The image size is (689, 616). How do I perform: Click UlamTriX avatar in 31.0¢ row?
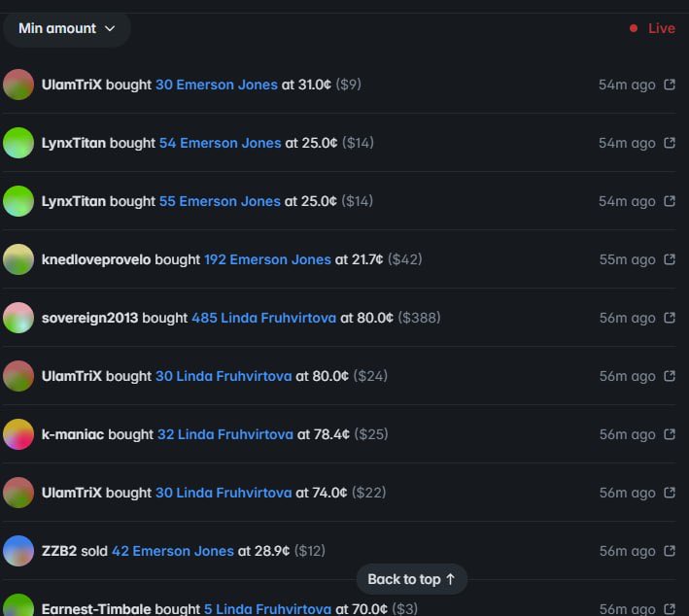[18, 85]
